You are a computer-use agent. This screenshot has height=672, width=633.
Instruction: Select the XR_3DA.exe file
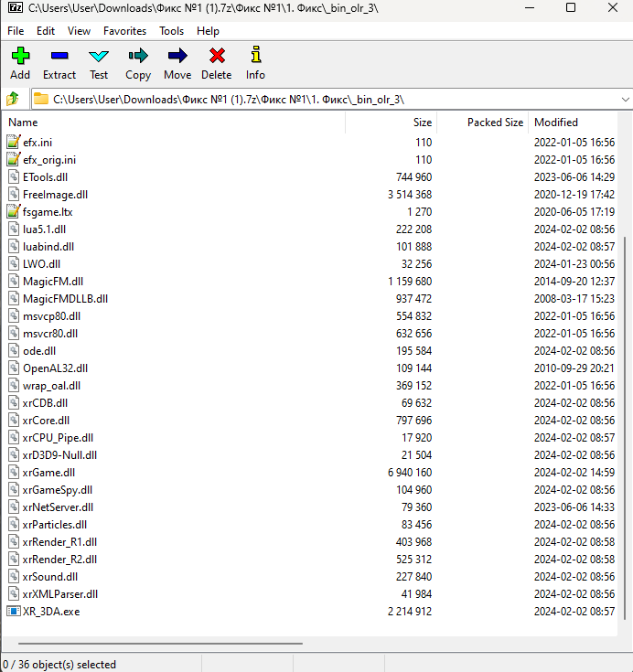[x=51, y=612]
